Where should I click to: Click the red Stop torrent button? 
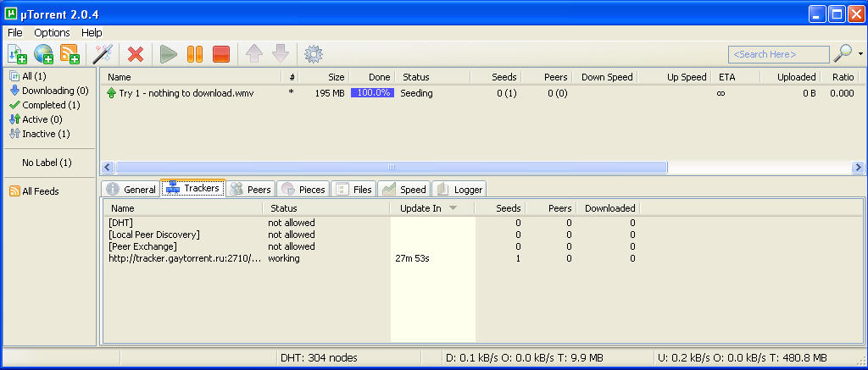(221, 54)
